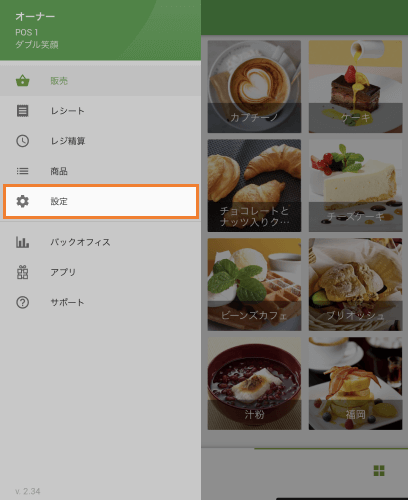Go to 商品 in the menu
Viewport: 408px width, 500px height.
coord(100,171)
